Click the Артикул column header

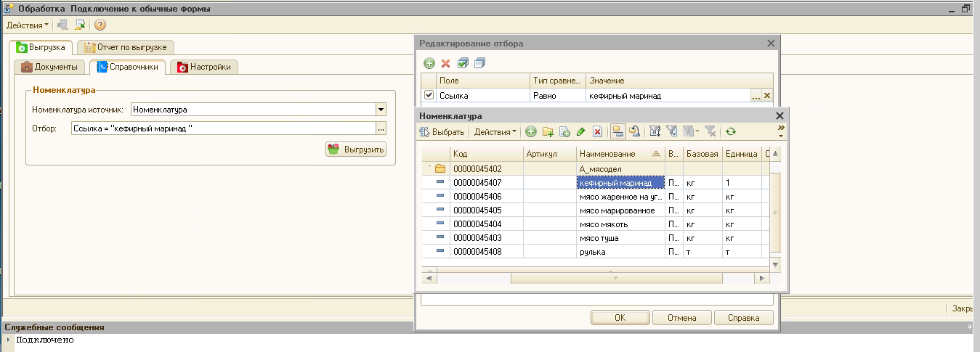(x=549, y=154)
